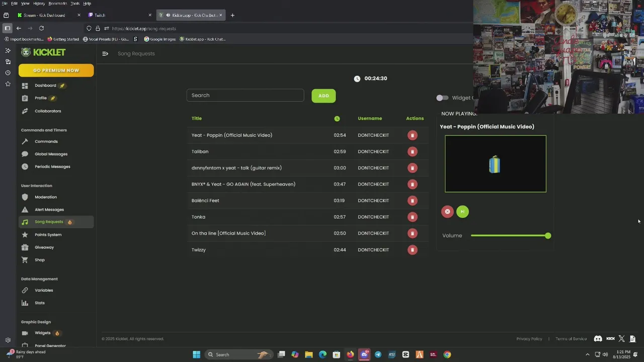Open Global Messages page
The image size is (644, 362).
coord(56,154)
